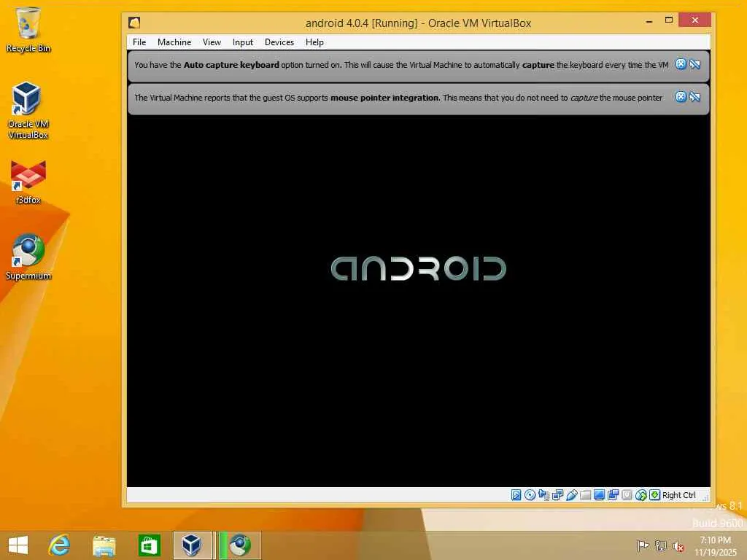747x560 pixels.
Task: Dismiss the mouse pointer integration notification
Action: (681, 97)
